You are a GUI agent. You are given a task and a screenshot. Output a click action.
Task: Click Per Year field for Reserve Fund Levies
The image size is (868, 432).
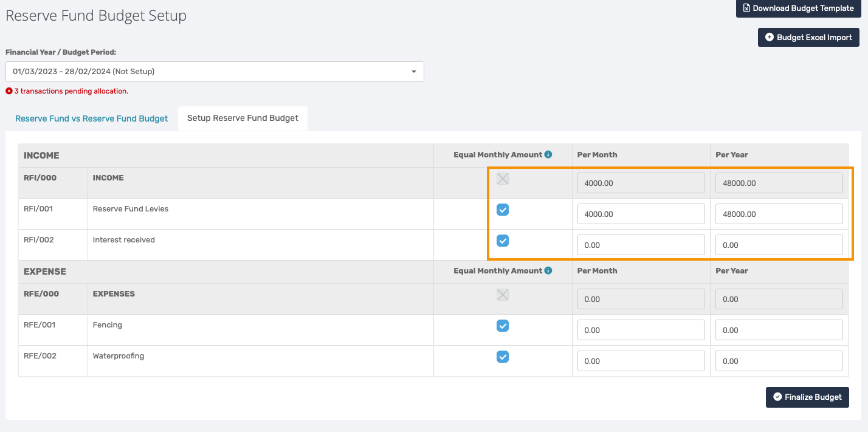[x=779, y=214]
